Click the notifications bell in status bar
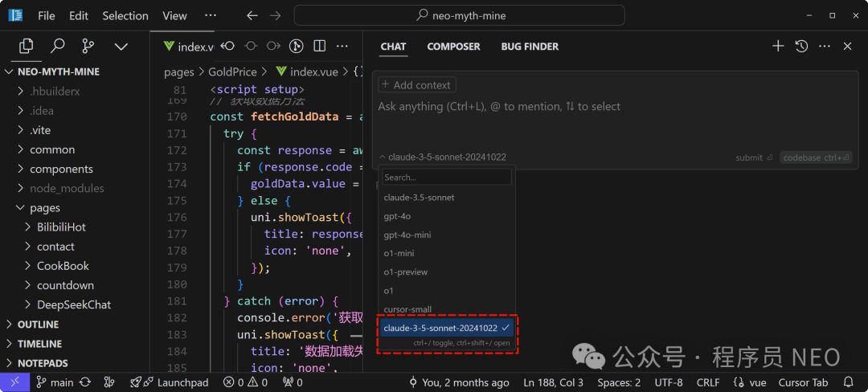Viewport: 868px width, 392px height. click(848, 382)
